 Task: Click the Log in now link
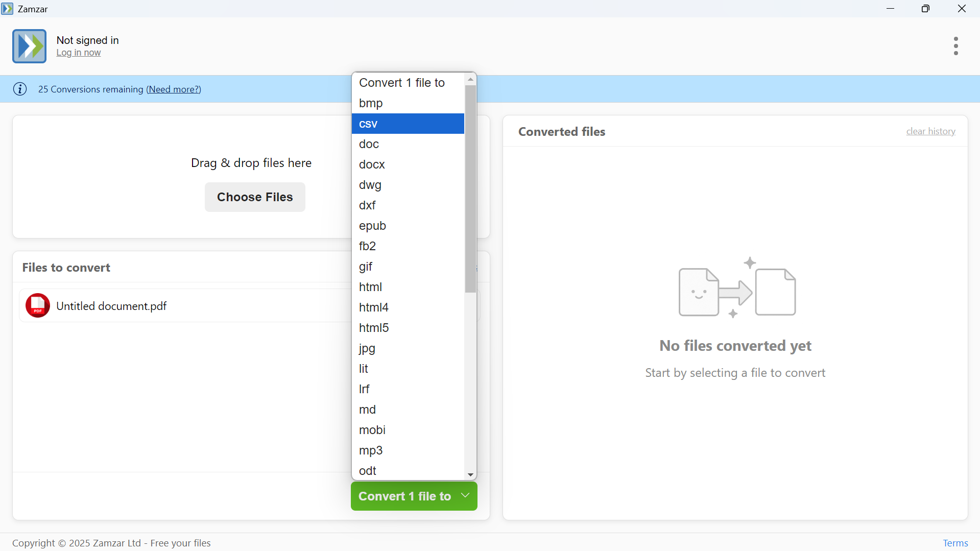79,53
